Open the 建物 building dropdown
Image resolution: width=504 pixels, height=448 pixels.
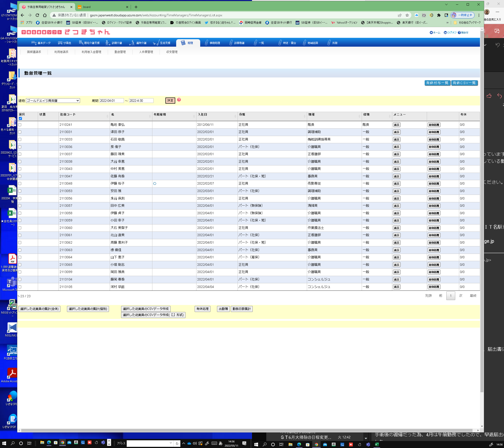[53, 101]
